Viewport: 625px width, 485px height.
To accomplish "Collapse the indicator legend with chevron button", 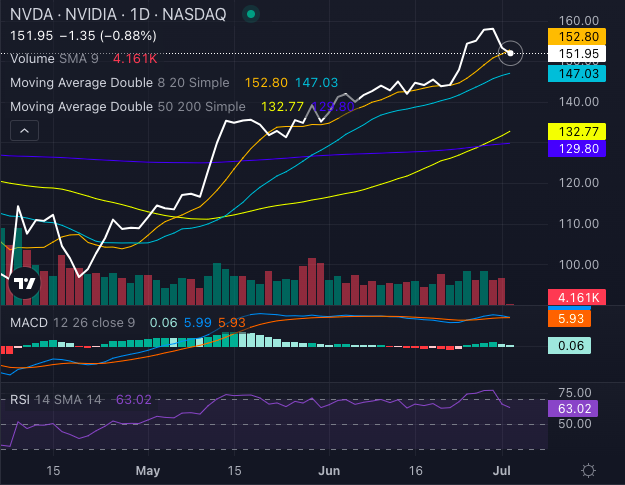I will (x=24, y=130).
